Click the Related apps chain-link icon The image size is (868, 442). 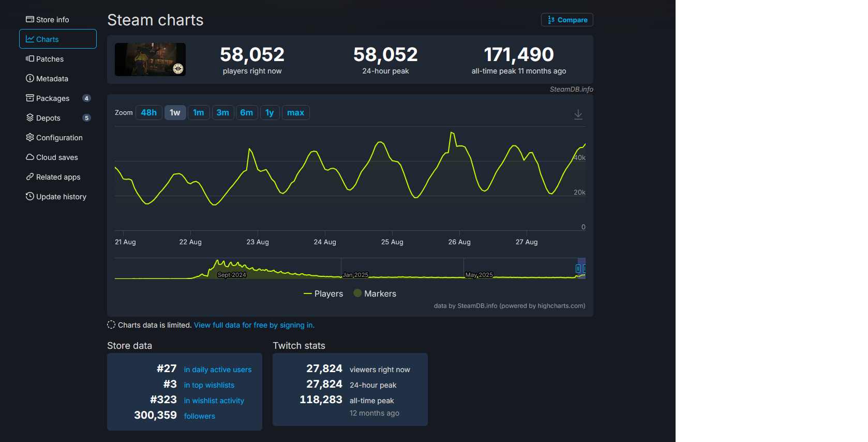point(30,176)
